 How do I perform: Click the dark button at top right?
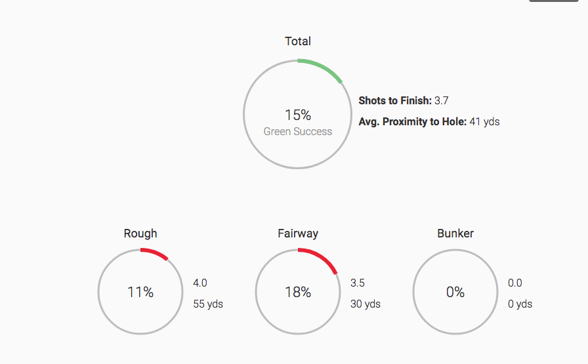coord(553,1)
